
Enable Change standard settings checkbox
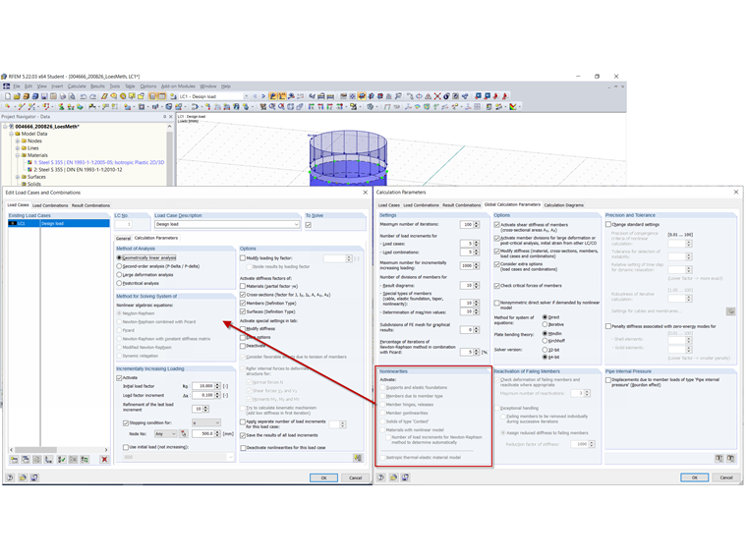[608, 224]
